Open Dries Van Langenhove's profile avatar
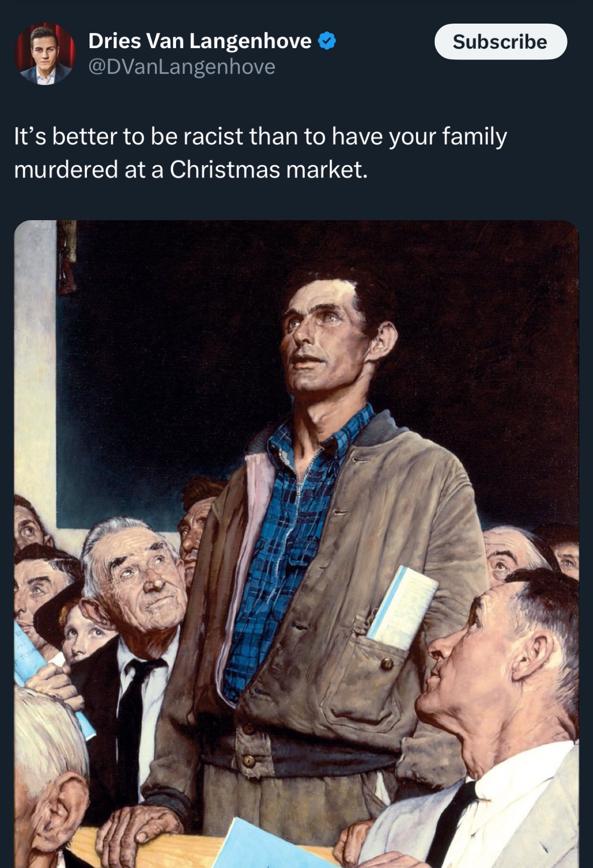Image resolution: width=593 pixels, height=868 pixels. pos(45,54)
